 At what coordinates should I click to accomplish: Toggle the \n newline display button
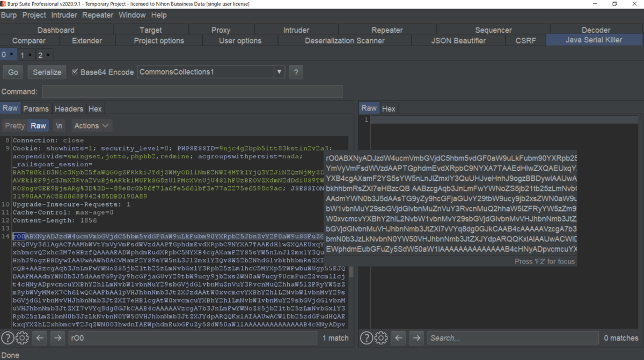(59, 126)
